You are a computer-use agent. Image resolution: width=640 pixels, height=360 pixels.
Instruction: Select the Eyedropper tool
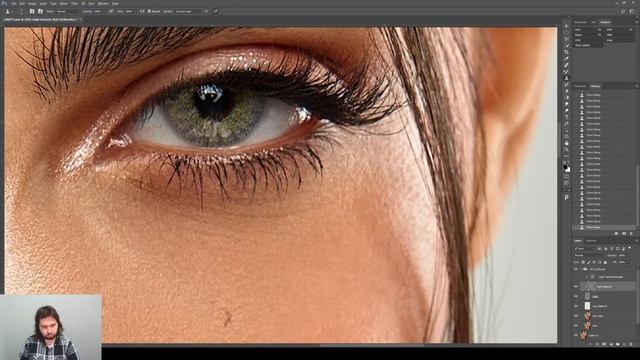(566, 58)
